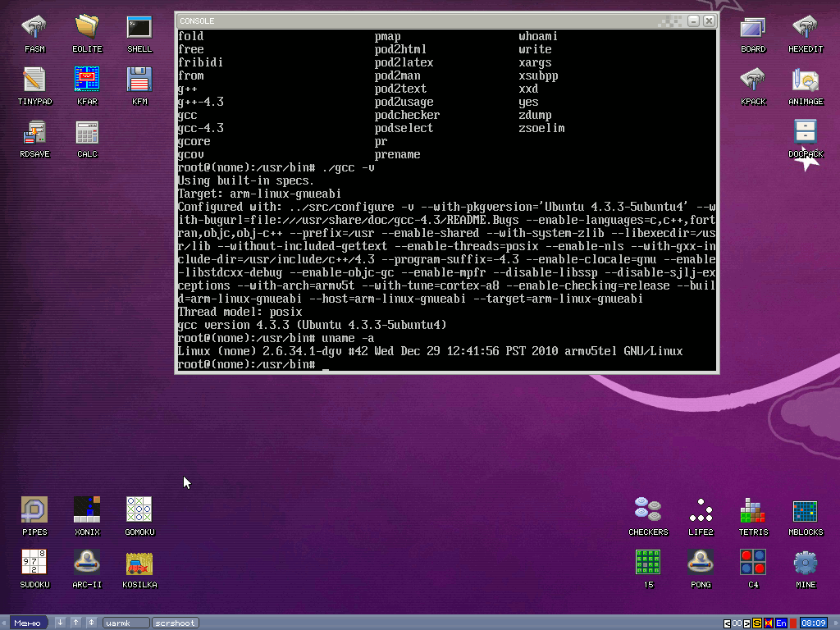This screenshot has width=840, height=630.
Task: Start the ANIMAGE graphics editor
Action: tap(805, 78)
